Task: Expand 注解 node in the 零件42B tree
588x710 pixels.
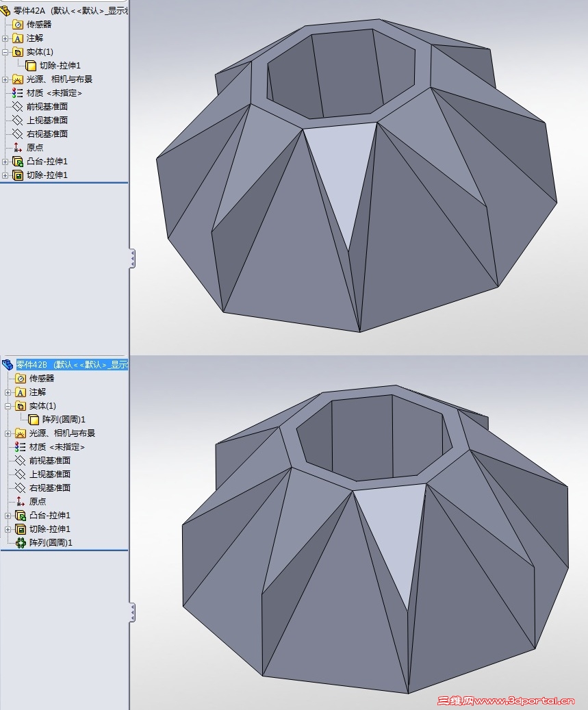Action: tap(8, 392)
